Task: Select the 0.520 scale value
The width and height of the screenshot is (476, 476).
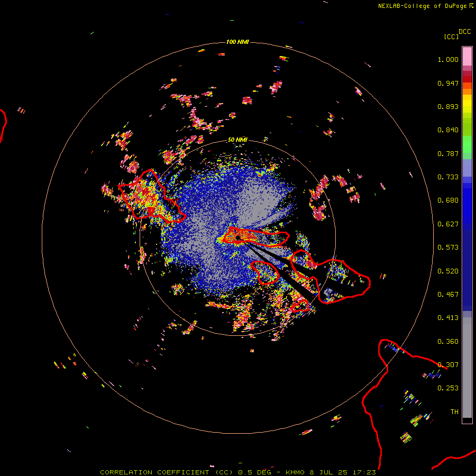Action: [x=448, y=271]
